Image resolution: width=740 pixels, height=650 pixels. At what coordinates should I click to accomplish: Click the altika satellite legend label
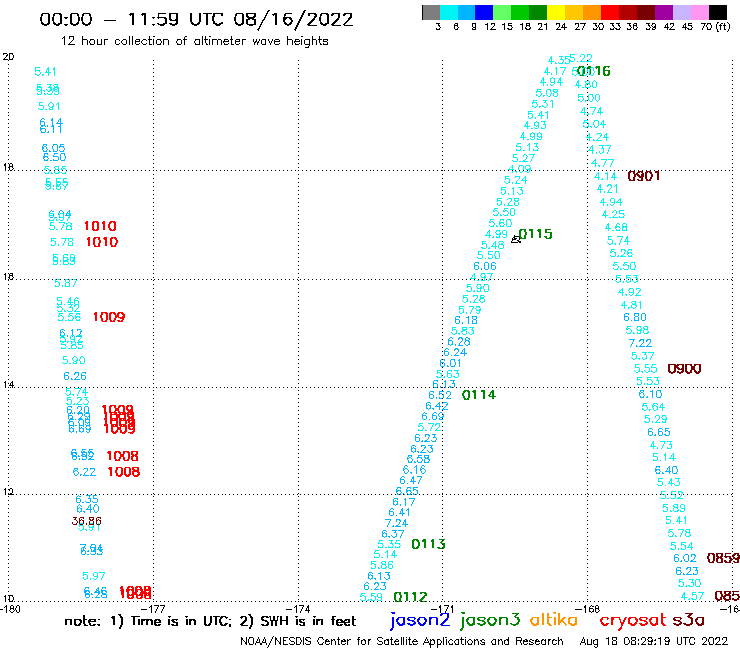coord(554,620)
